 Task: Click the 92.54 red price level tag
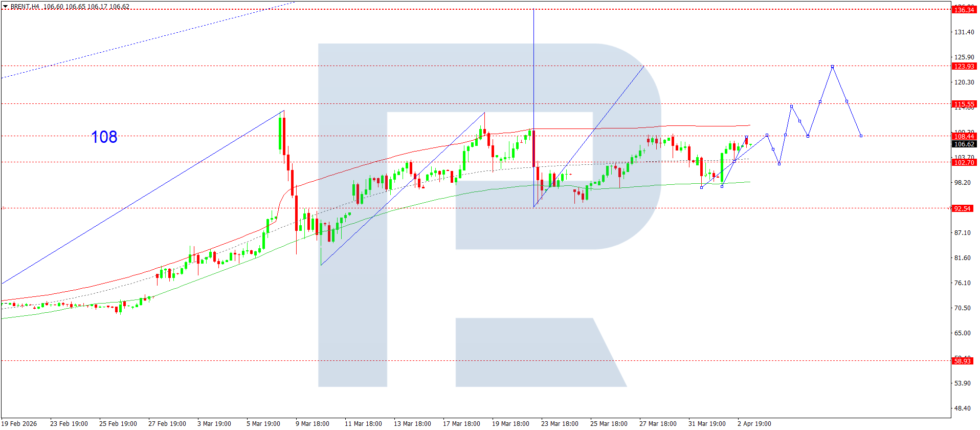[962, 208]
